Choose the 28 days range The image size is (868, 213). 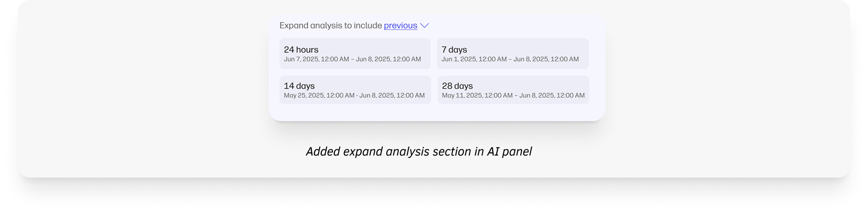(513, 90)
